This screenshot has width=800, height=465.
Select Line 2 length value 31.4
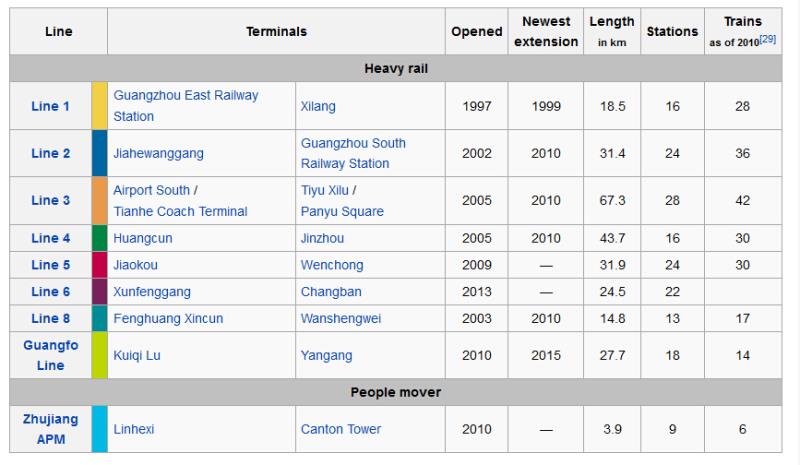612,153
